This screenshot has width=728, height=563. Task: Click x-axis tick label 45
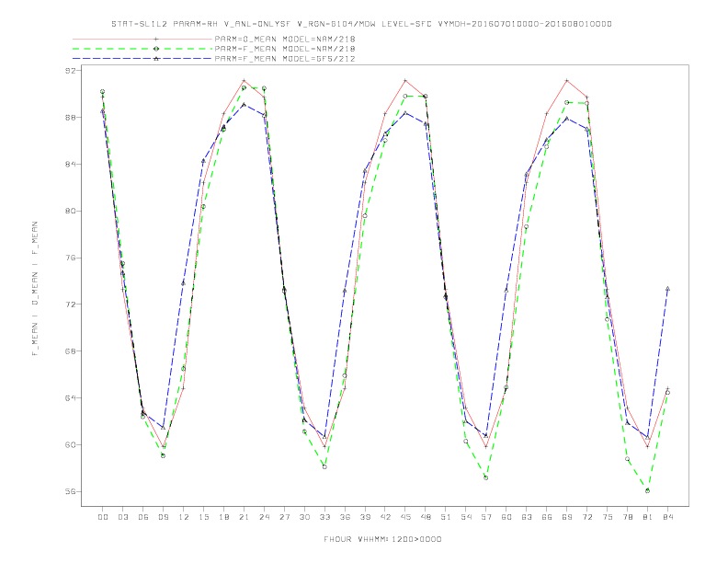coord(405,517)
